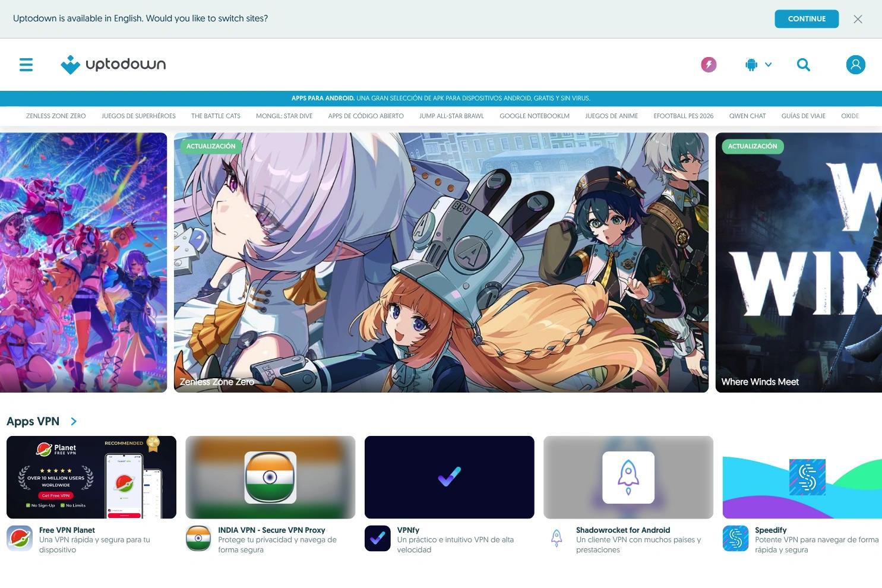882x588 pixels.
Task: Click the CONTINUE button
Action: 807,19
